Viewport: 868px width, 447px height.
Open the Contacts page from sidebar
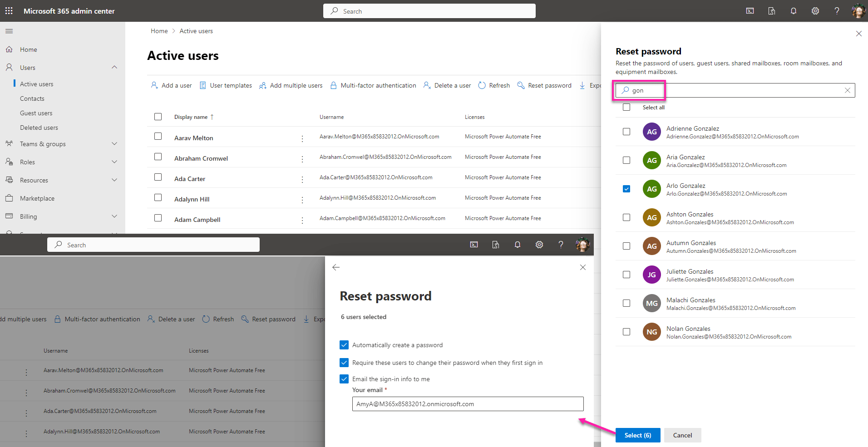[x=32, y=98]
